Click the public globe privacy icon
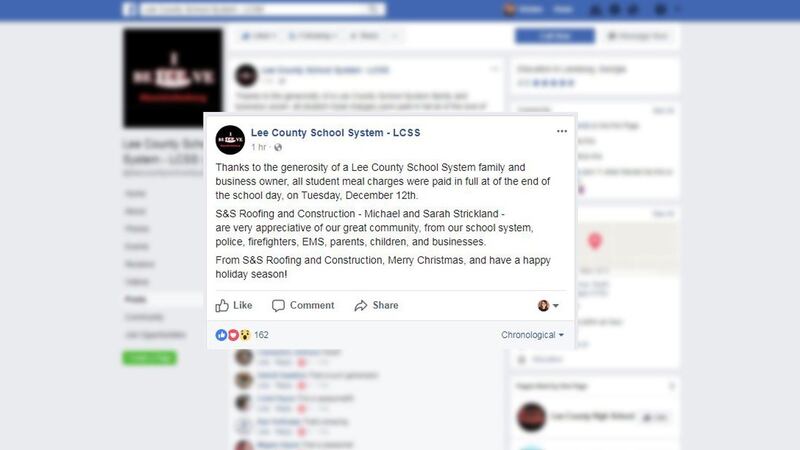800x450 pixels. 278,147
